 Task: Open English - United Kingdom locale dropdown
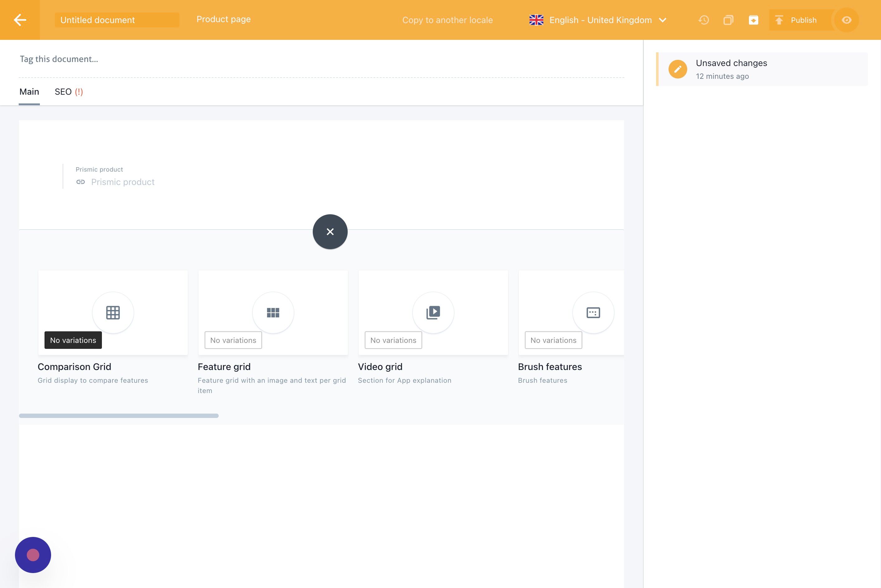tap(600, 20)
